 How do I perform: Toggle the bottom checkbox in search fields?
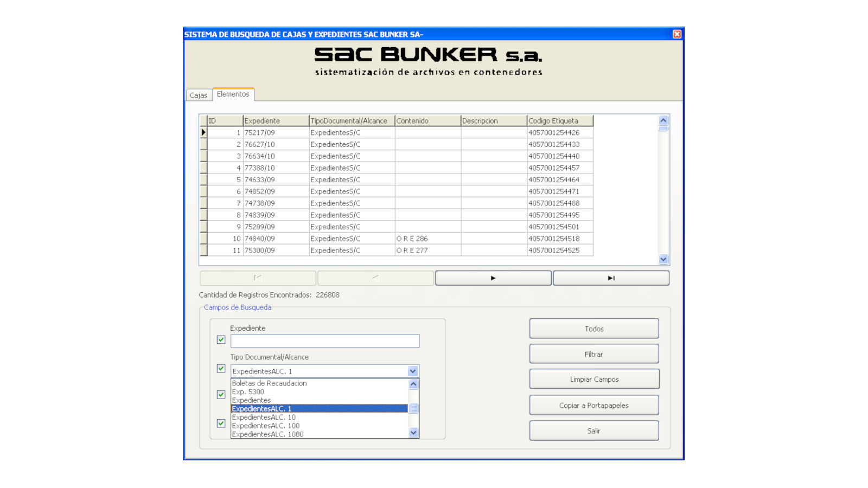pyautogui.click(x=221, y=423)
